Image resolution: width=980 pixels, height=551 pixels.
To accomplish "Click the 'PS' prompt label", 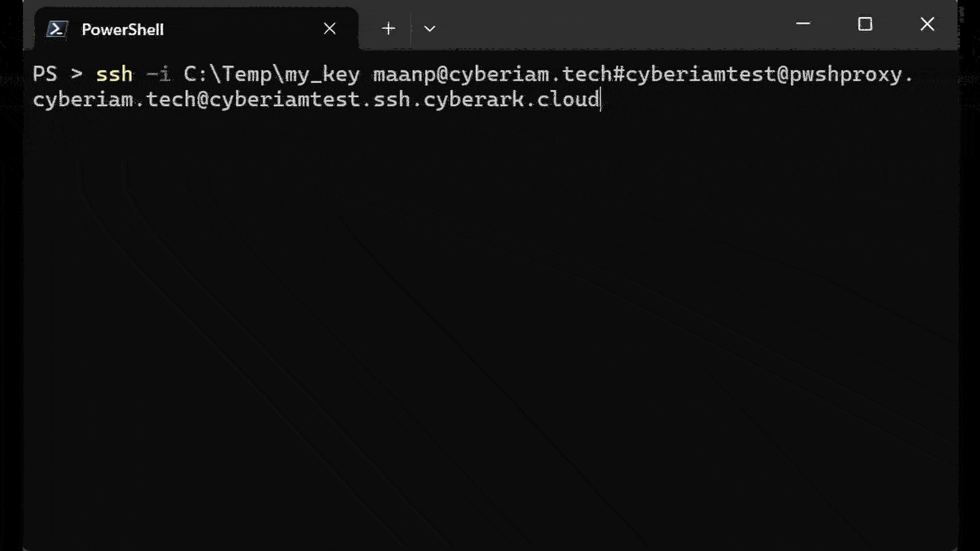I will tap(45, 74).
